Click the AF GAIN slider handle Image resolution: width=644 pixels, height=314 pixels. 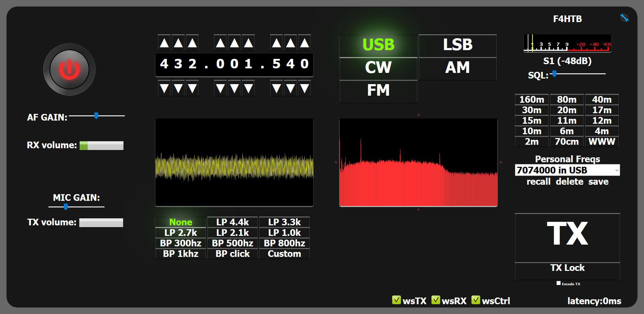(96, 116)
